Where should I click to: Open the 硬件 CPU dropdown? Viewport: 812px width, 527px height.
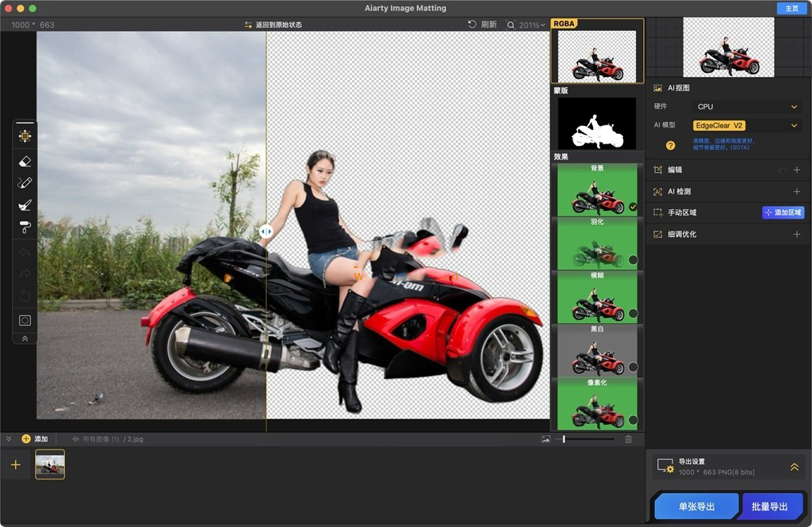(747, 107)
